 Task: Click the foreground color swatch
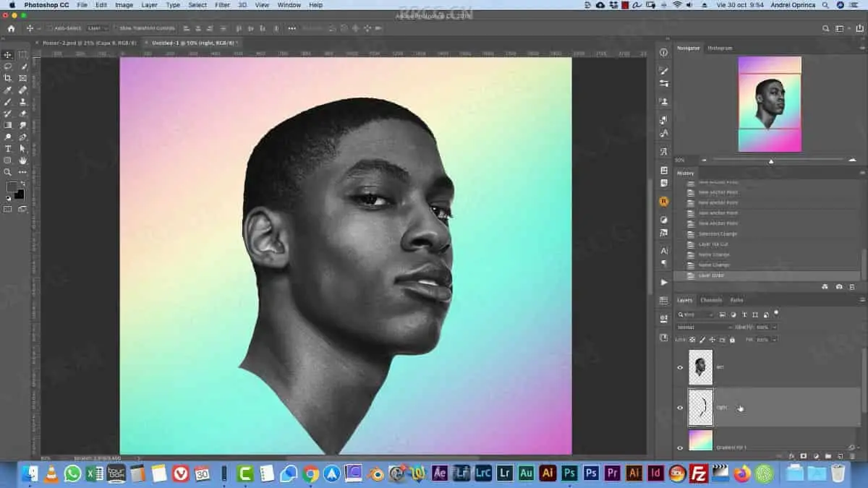[12, 187]
